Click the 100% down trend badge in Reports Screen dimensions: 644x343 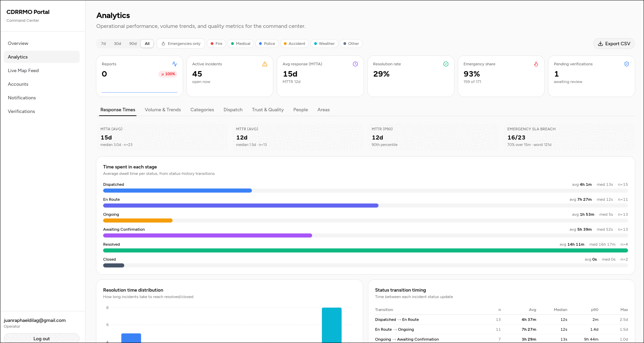pos(168,74)
